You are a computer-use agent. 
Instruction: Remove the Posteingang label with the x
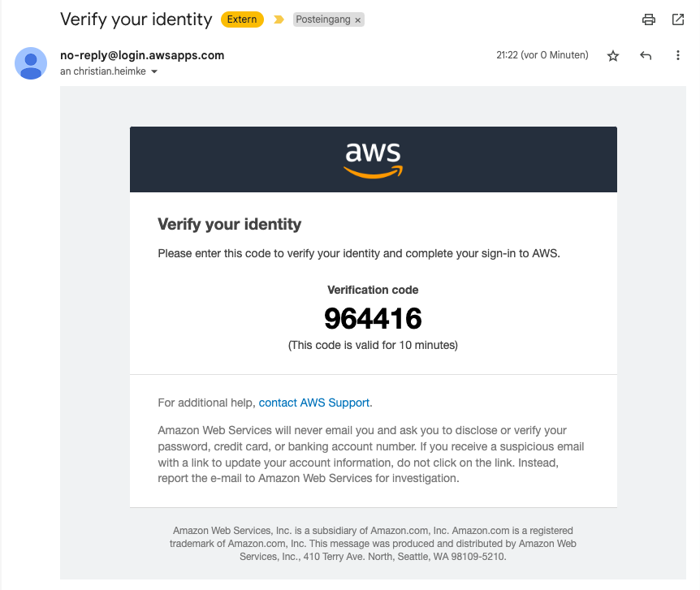pyautogui.click(x=358, y=20)
